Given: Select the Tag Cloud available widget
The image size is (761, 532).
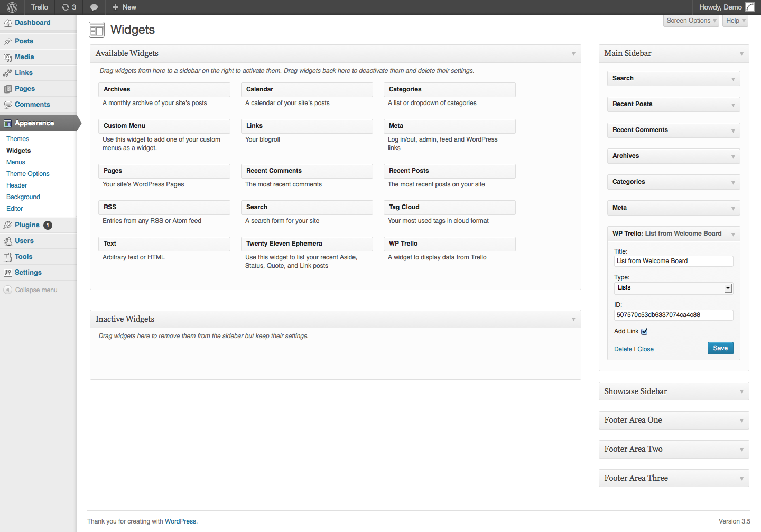Looking at the screenshot, I should tap(449, 207).
